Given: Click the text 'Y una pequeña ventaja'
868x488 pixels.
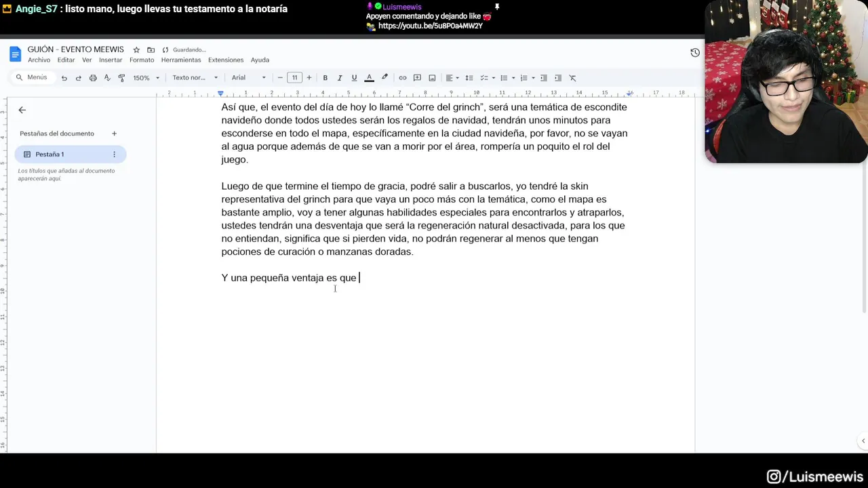Looking at the screenshot, I should [273, 278].
